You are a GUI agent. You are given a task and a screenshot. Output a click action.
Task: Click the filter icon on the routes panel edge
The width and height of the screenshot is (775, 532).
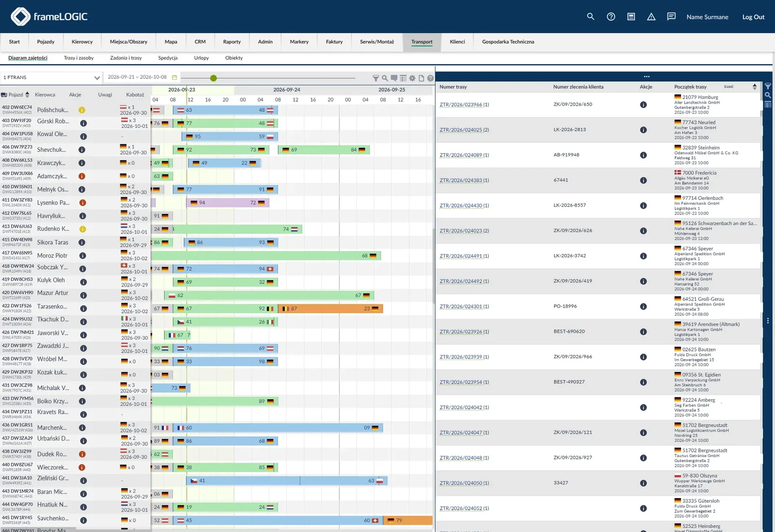coord(768,87)
